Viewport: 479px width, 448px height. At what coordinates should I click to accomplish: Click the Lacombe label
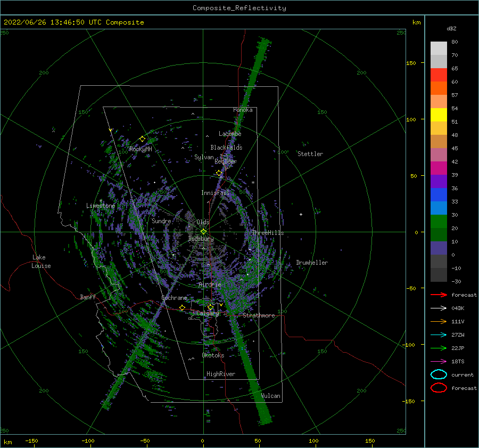[230, 134]
